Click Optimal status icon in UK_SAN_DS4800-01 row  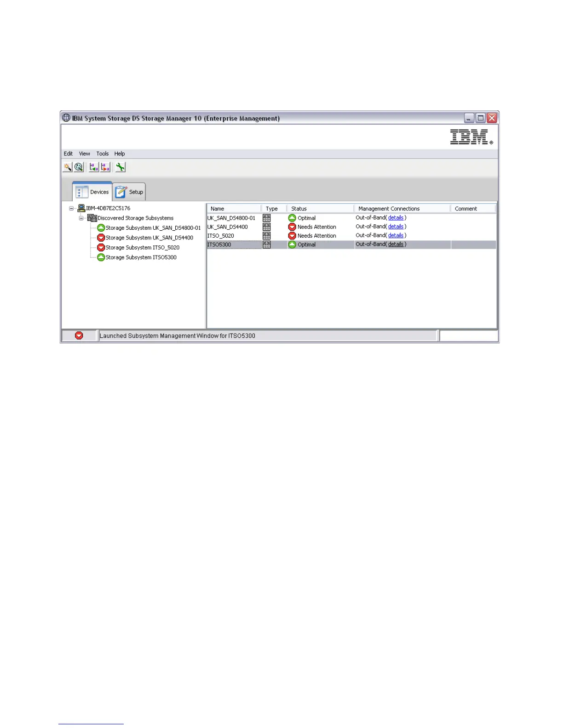pos(292,218)
